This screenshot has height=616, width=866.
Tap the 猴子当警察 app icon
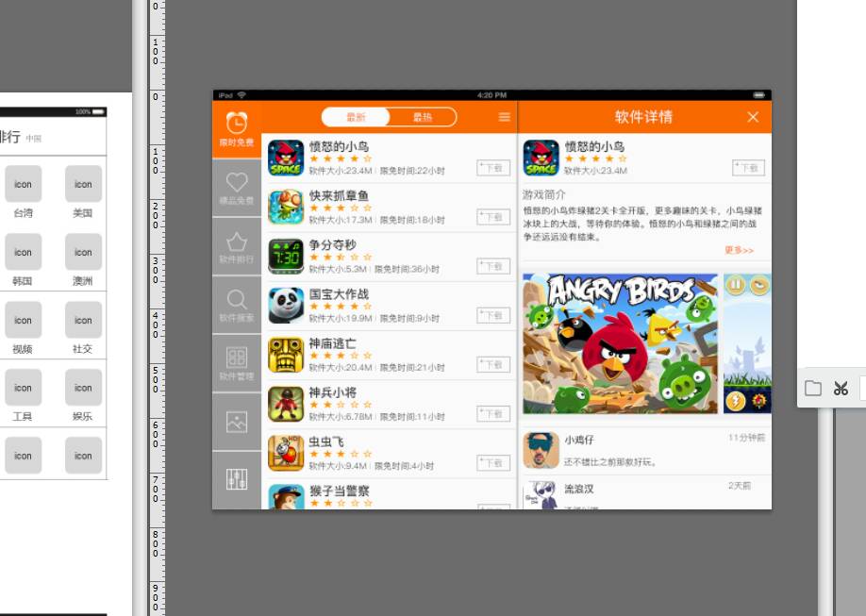click(286, 496)
